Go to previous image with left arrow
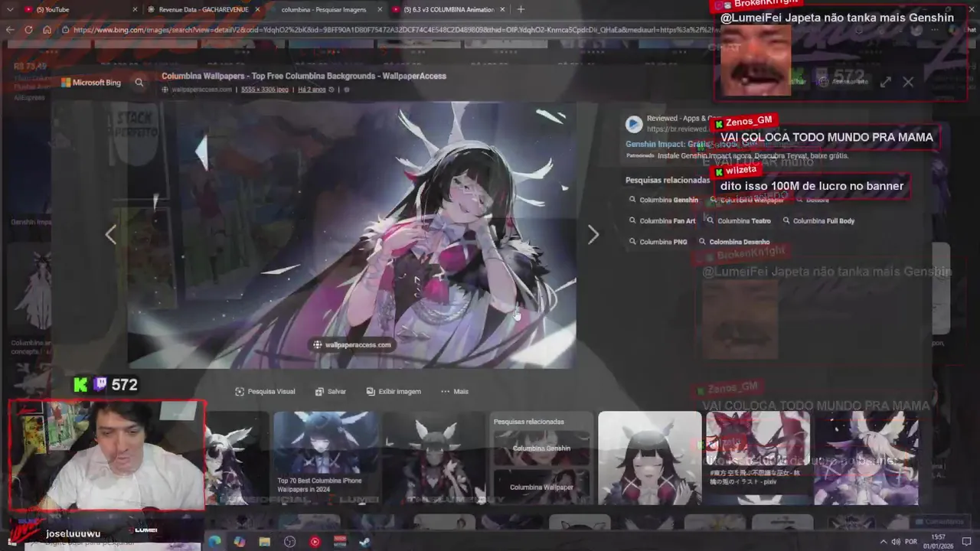The image size is (980, 551). click(x=110, y=235)
